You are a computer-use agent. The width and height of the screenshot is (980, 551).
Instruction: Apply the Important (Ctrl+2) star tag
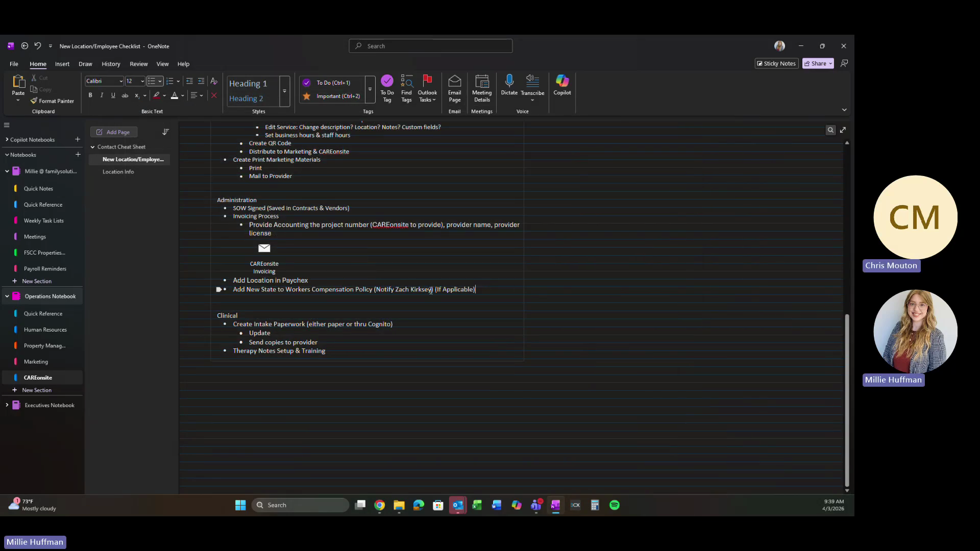[x=334, y=96]
